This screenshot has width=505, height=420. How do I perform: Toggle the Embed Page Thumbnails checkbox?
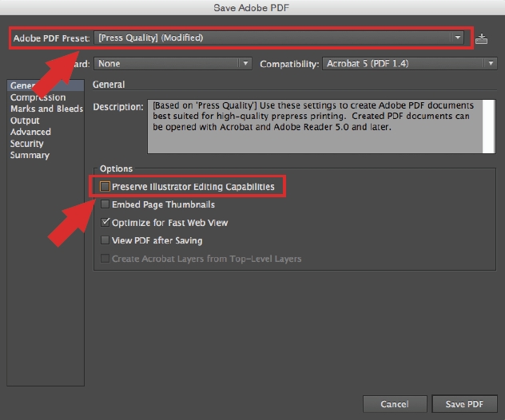click(x=105, y=205)
